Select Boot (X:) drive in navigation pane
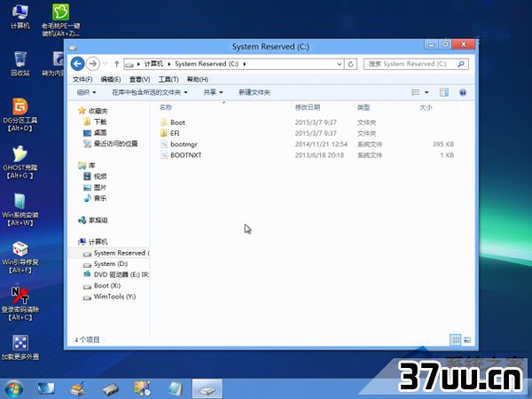 102,286
